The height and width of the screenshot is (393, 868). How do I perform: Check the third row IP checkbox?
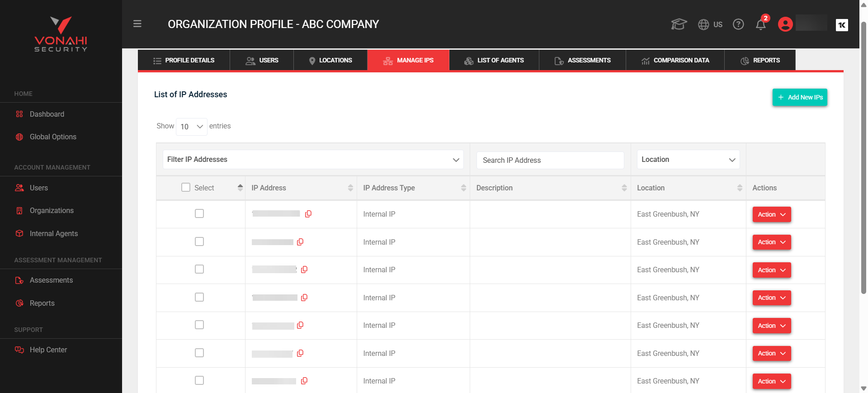click(199, 269)
